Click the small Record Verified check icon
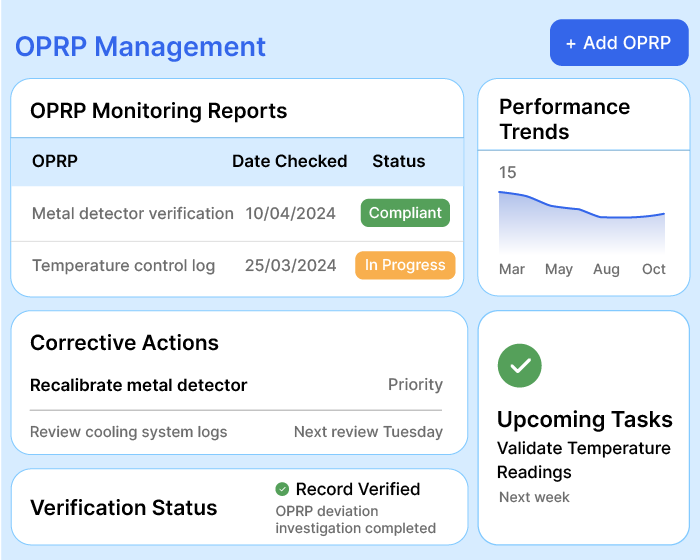 pos(282,489)
